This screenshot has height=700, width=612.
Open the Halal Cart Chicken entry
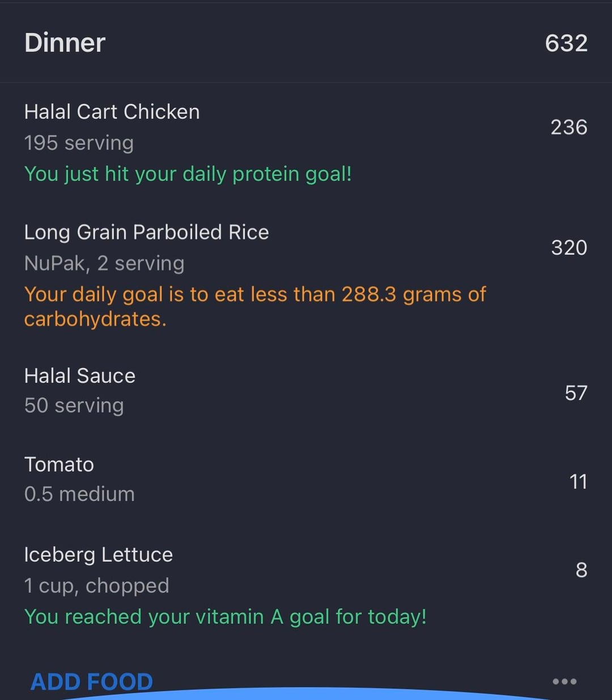pyautogui.click(x=112, y=112)
